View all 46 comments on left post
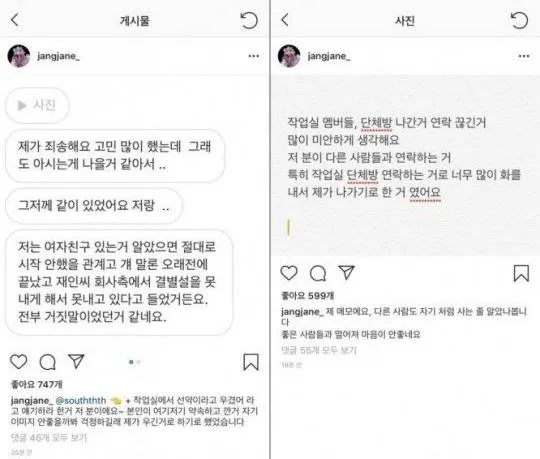 click(49, 438)
